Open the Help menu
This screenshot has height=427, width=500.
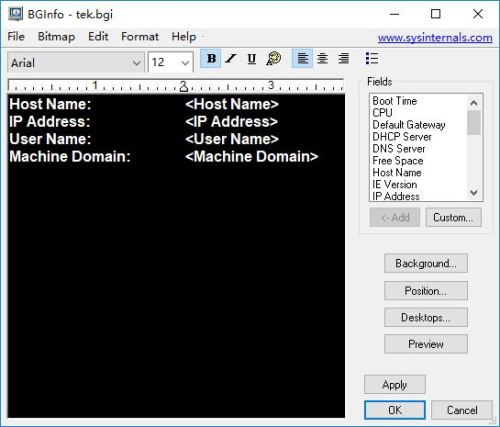184,36
